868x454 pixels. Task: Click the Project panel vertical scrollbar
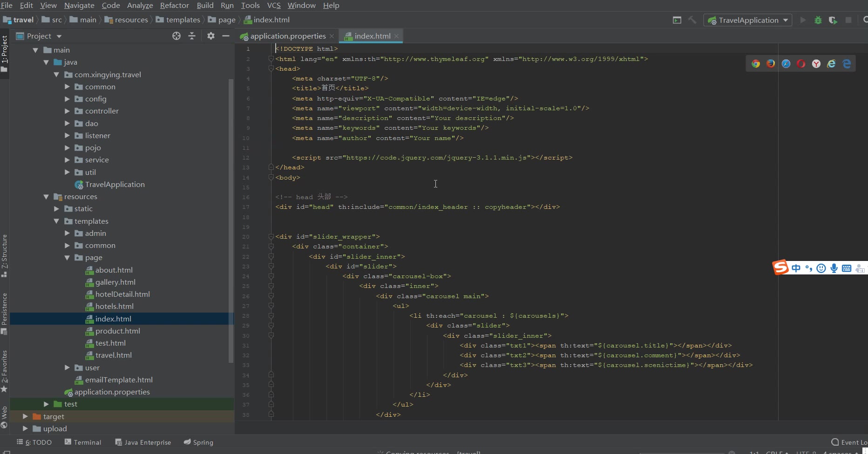[231, 220]
